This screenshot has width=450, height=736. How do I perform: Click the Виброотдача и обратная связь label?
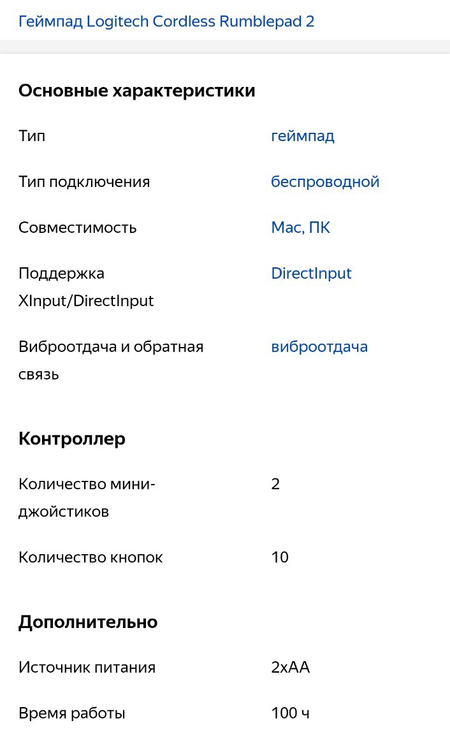click(111, 360)
